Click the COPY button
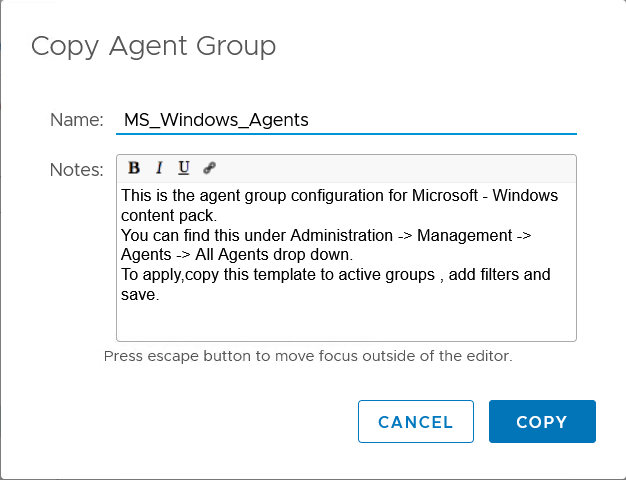 tap(542, 422)
